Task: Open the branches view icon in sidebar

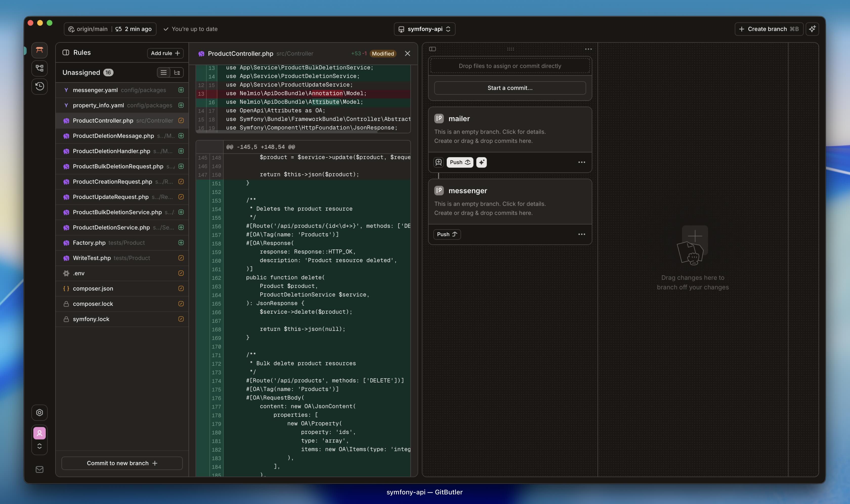Action: tap(39, 68)
